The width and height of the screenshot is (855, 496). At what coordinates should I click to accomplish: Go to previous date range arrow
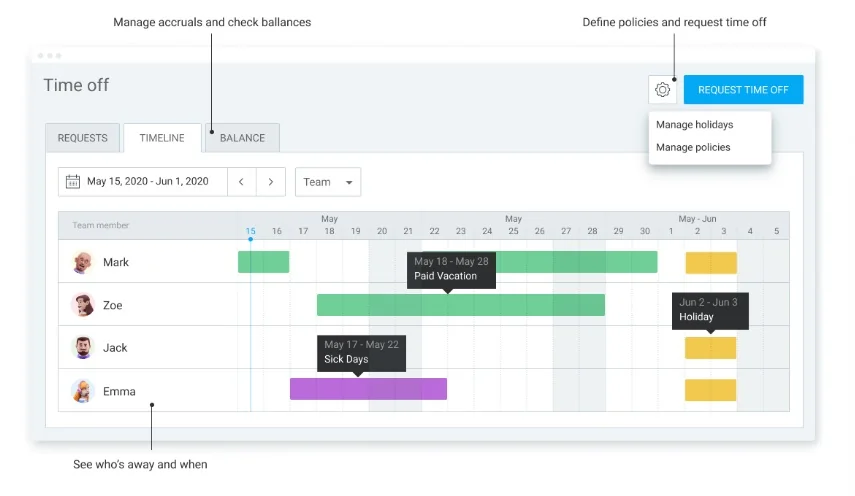(x=242, y=182)
